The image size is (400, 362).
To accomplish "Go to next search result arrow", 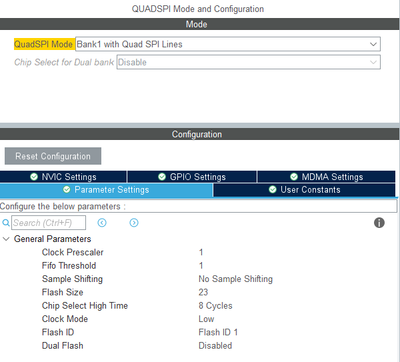I will coord(134,223).
